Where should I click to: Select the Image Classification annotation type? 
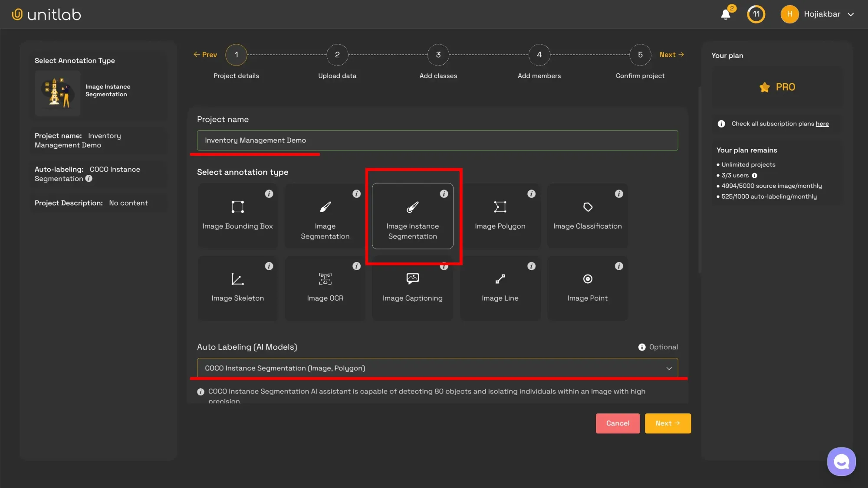tap(587, 216)
